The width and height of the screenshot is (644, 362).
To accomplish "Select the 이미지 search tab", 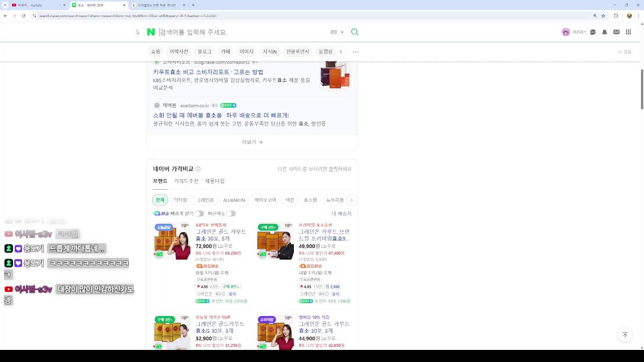I will click(x=247, y=52).
